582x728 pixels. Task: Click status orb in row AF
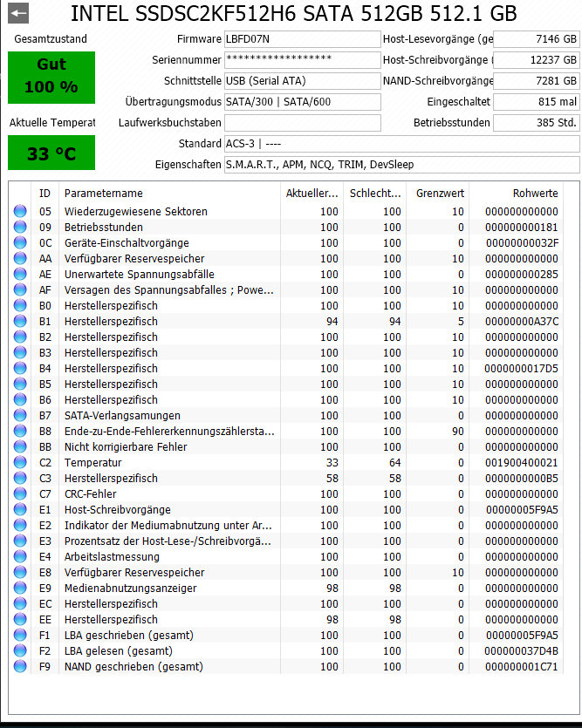coord(20,289)
